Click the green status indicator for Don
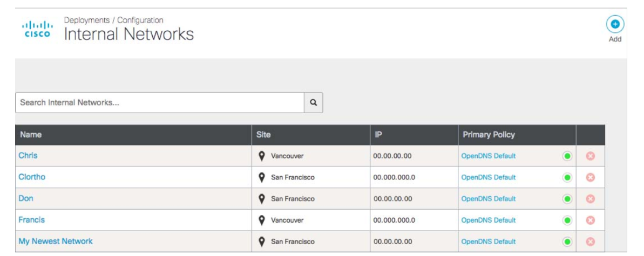This screenshot has height=256, width=644. [567, 199]
